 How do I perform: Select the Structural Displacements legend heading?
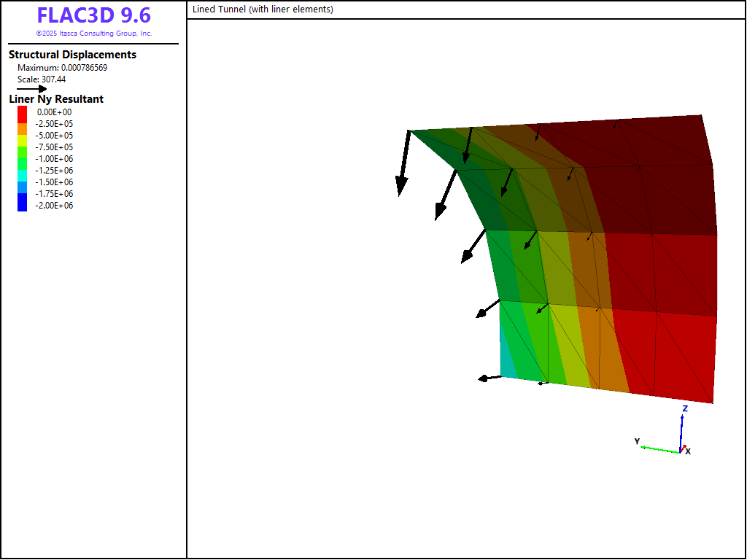point(72,55)
